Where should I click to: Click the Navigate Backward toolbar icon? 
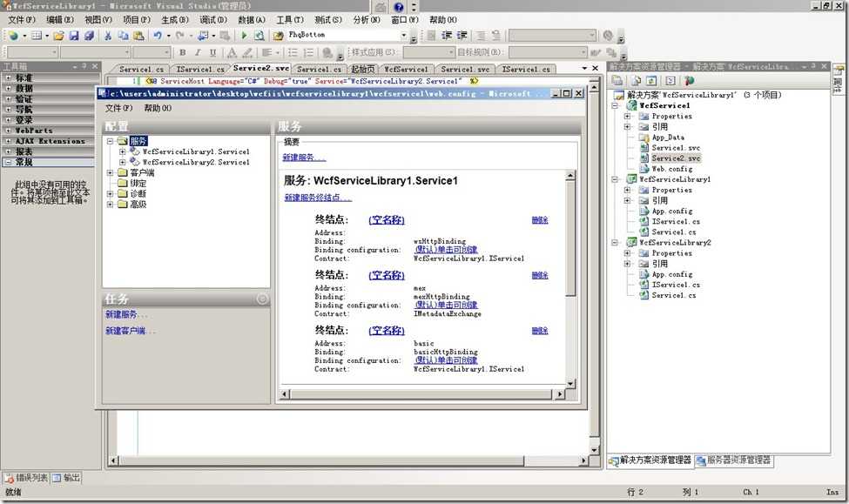tap(203, 36)
